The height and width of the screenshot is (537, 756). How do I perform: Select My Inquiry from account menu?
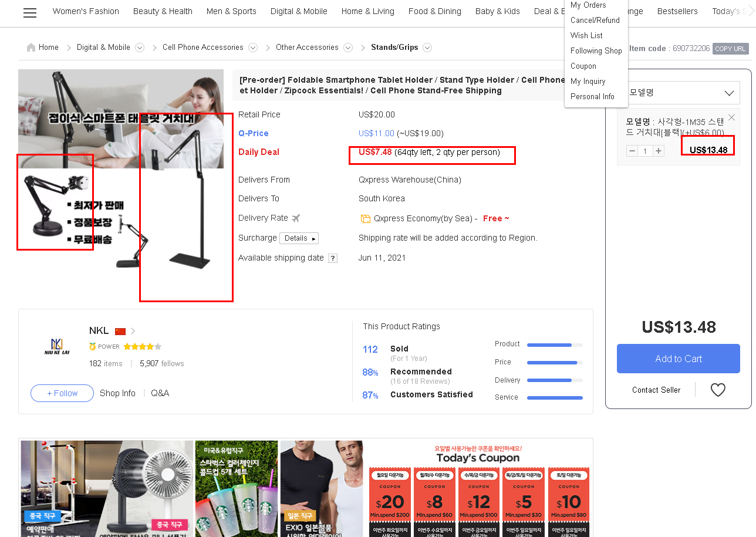click(588, 82)
